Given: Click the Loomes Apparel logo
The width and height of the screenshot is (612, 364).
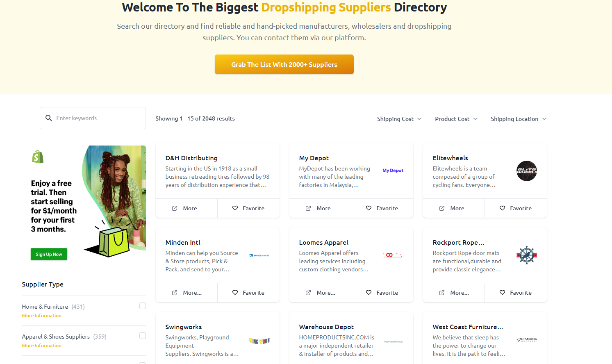Looking at the screenshot, I should (x=393, y=255).
